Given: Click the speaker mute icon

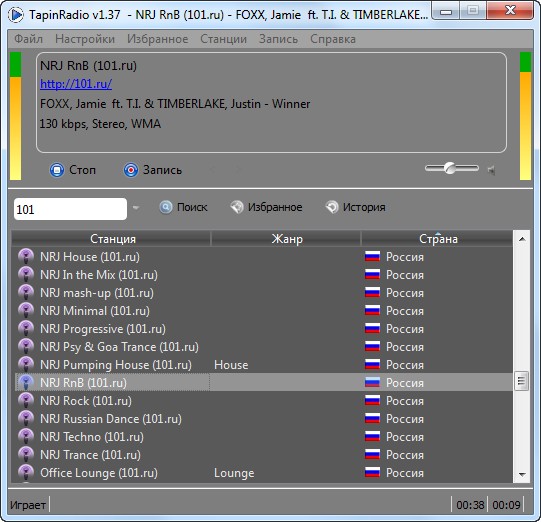Looking at the screenshot, I should tap(491, 170).
